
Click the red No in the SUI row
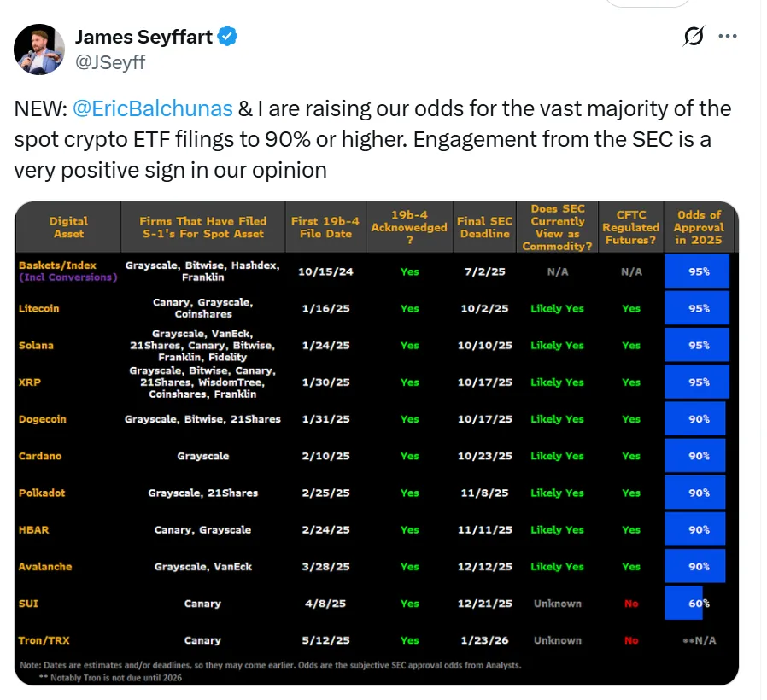pos(631,604)
